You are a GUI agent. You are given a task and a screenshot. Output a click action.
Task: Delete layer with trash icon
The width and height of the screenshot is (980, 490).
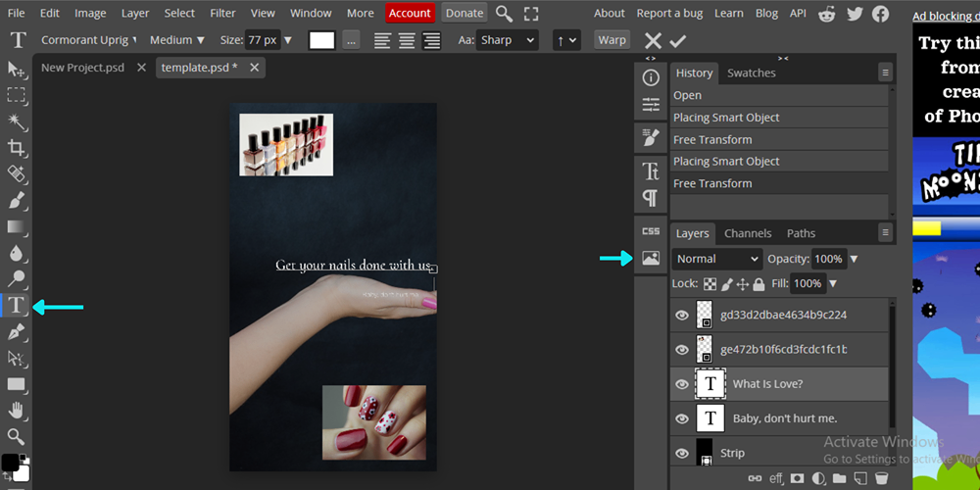pyautogui.click(x=881, y=478)
